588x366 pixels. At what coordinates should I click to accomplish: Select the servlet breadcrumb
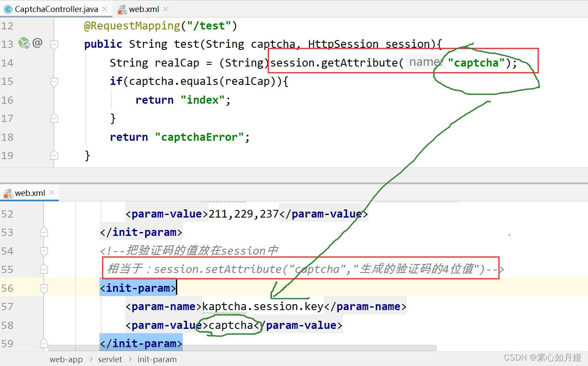tap(110, 360)
